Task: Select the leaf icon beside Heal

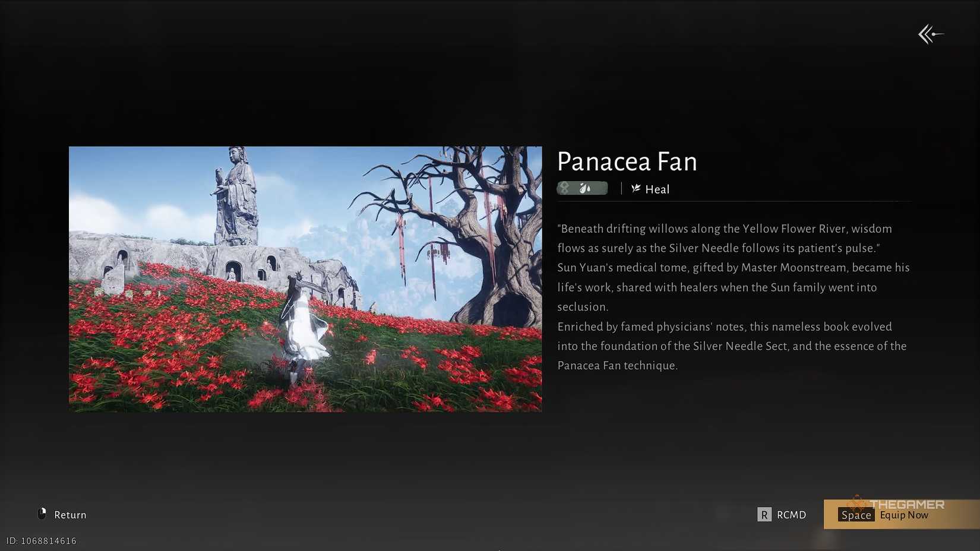Action: tap(635, 188)
